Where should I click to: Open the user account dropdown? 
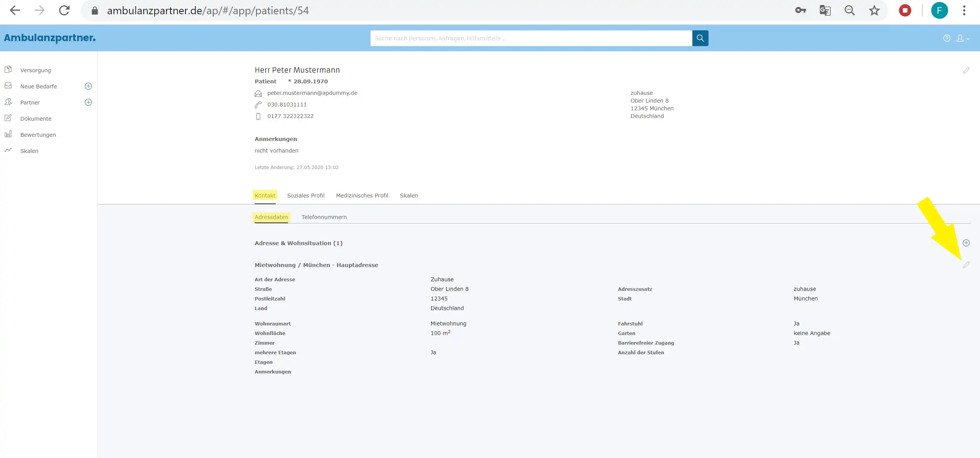pos(962,38)
